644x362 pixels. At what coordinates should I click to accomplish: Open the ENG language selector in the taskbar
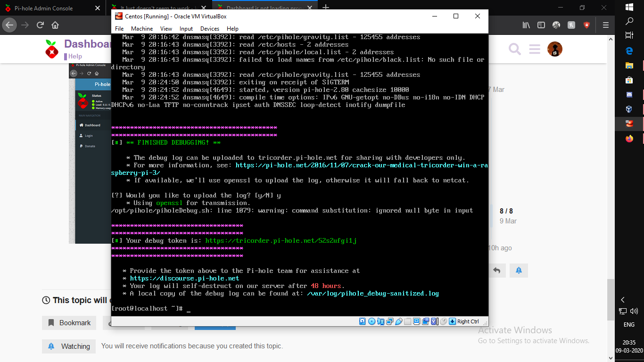pyautogui.click(x=629, y=324)
